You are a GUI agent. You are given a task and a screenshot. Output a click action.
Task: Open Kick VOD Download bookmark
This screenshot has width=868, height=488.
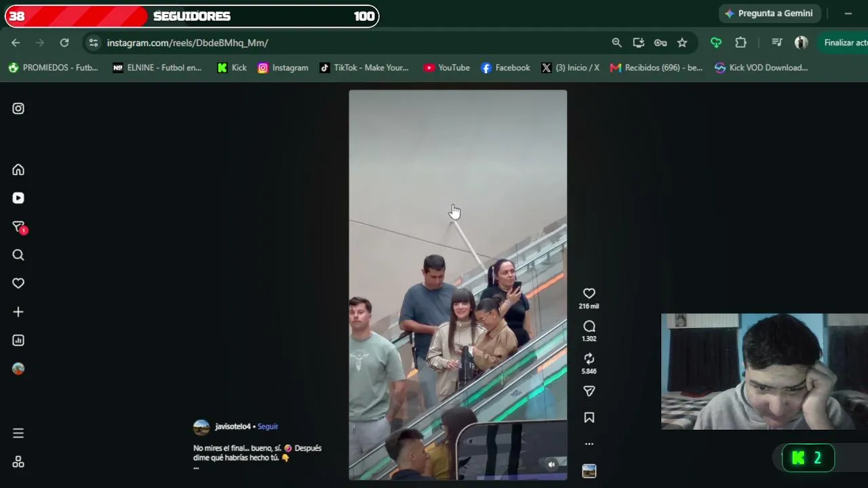point(762,68)
